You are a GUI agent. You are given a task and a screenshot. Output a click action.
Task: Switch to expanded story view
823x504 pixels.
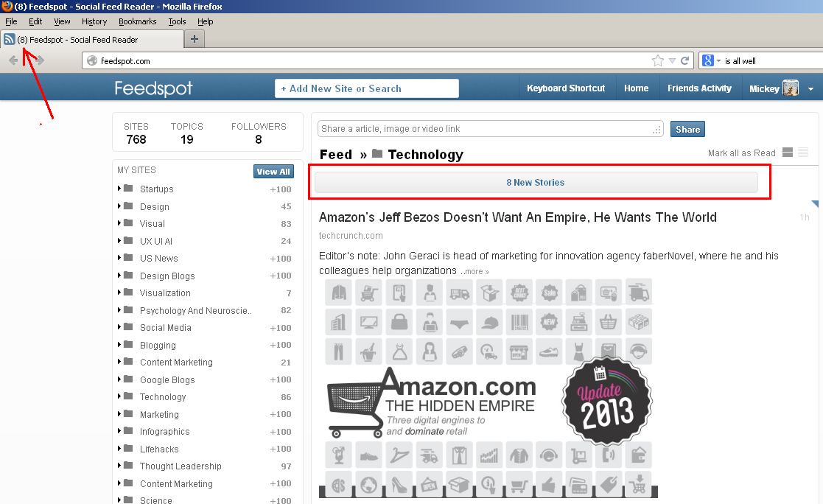pos(788,153)
